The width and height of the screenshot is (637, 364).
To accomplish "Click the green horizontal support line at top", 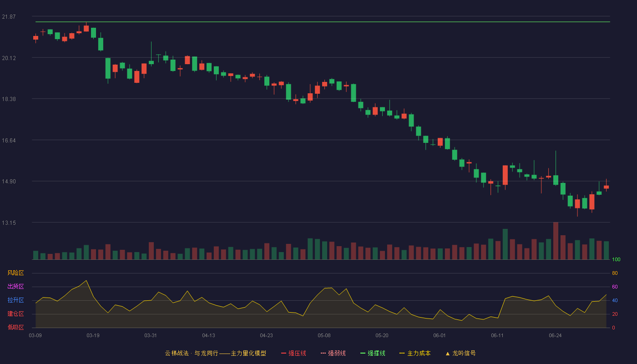I will 323,22.
